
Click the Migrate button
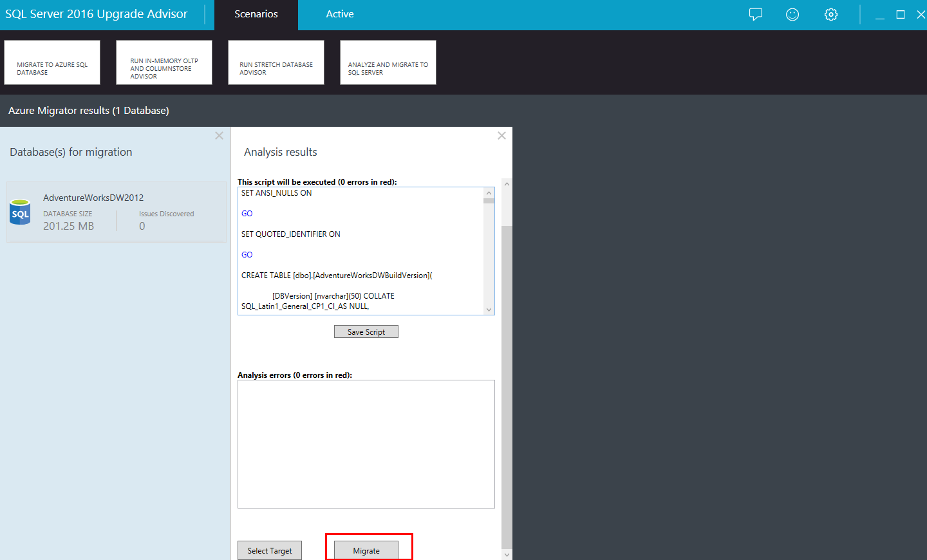point(366,550)
